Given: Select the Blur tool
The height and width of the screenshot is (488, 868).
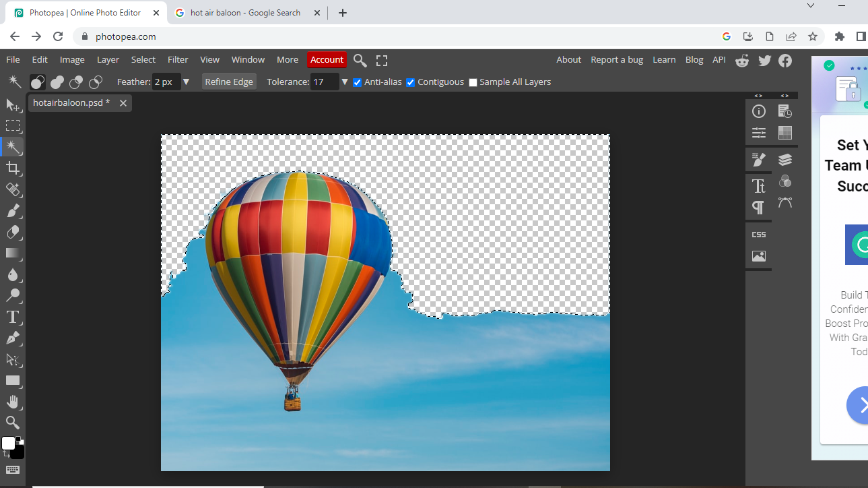Looking at the screenshot, I should tap(13, 274).
